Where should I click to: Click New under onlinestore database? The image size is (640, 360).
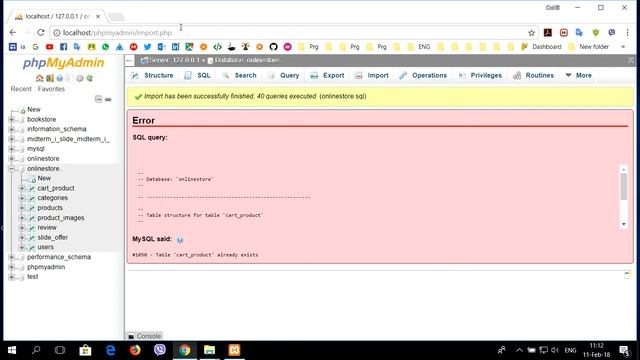pos(44,178)
